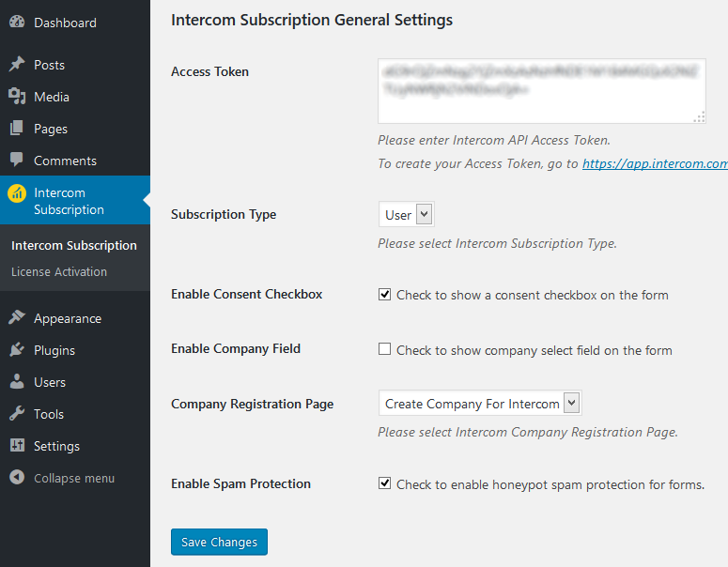Disable the honeypot spam protection checkbox
The image size is (728, 567).
coord(384,483)
